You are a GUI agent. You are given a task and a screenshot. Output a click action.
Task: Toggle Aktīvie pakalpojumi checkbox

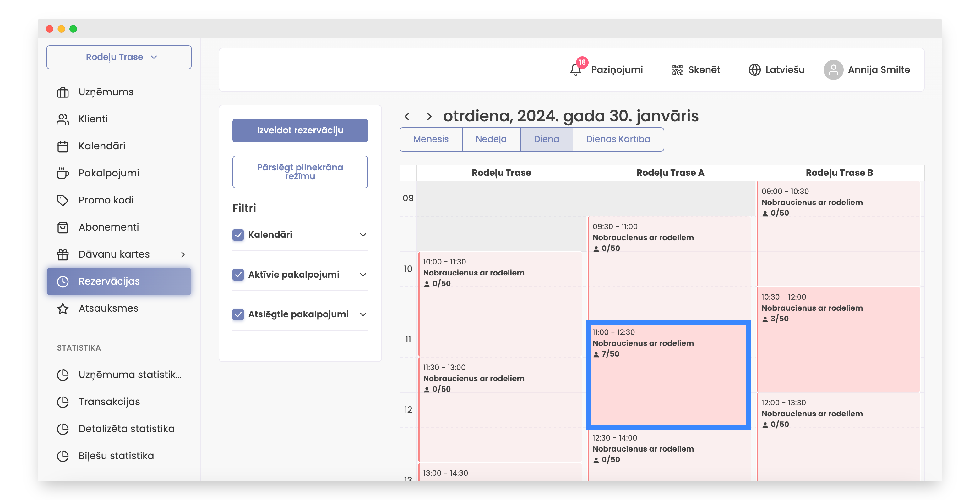pos(238,275)
